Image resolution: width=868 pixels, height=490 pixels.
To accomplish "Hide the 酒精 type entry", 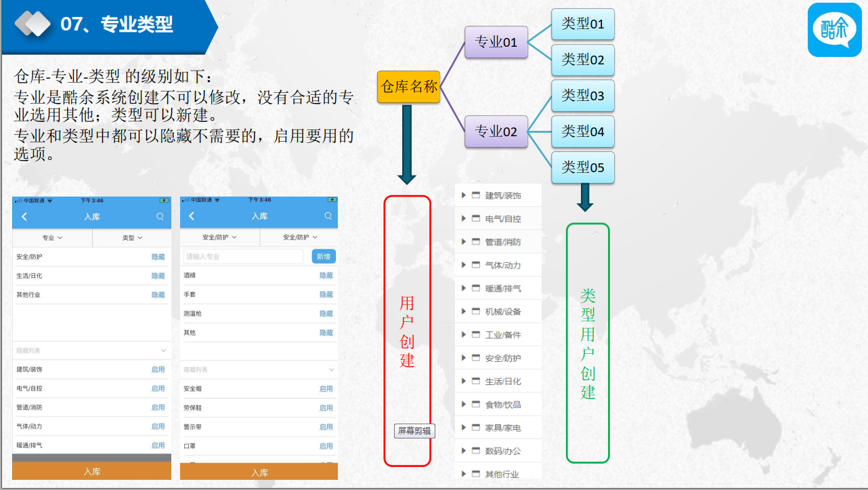I will (326, 276).
